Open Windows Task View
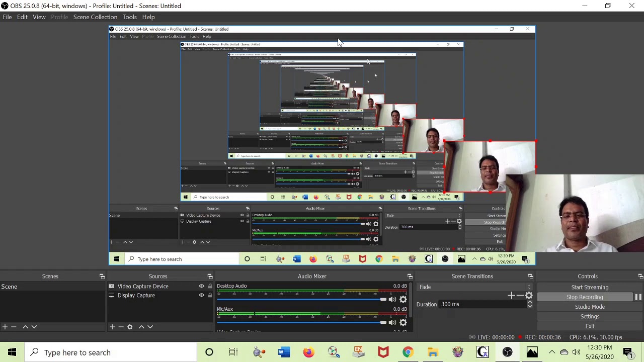 tap(233, 352)
